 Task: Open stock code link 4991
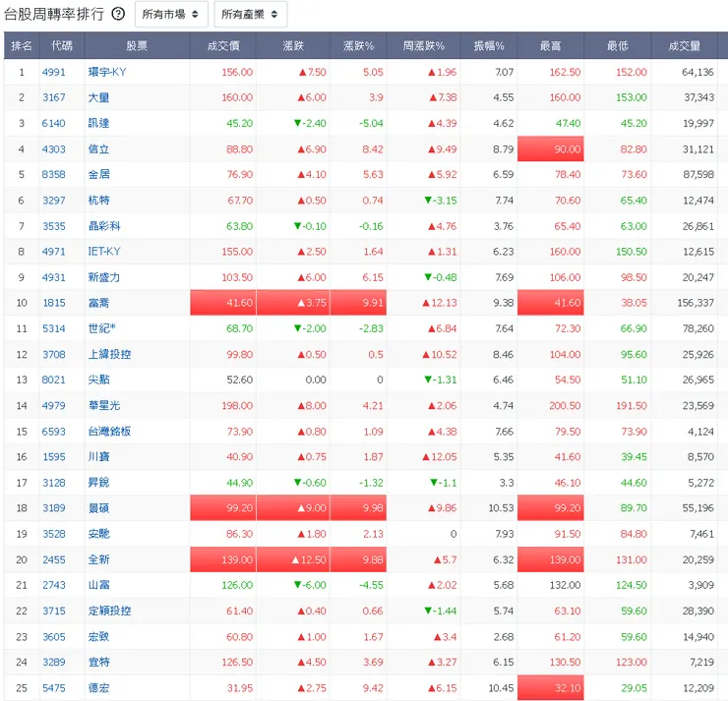coord(54,72)
